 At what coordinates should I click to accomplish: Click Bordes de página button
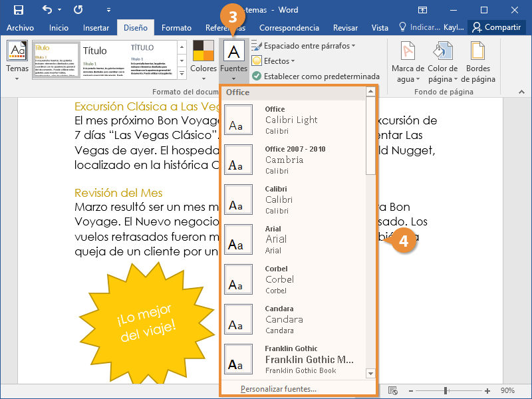point(477,62)
